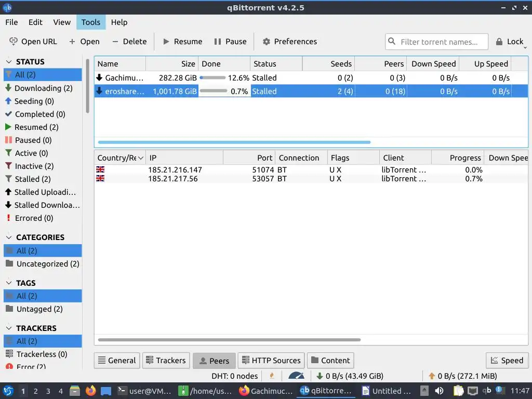Click the Lock padlock icon
Image resolution: width=532 pixels, height=399 pixels.
499,42
